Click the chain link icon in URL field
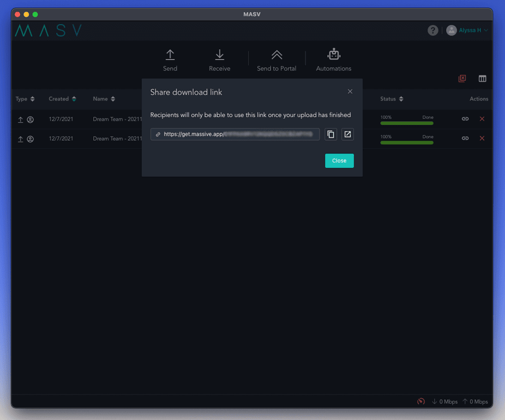Screen dimensions: 505x420 click(x=158, y=134)
